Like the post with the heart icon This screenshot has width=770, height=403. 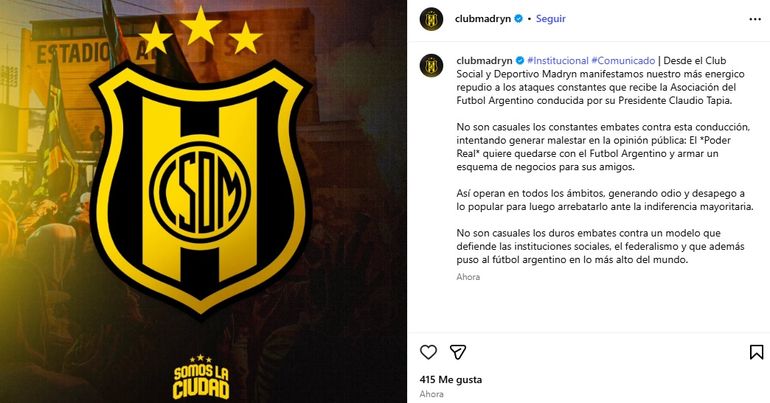[428, 352]
